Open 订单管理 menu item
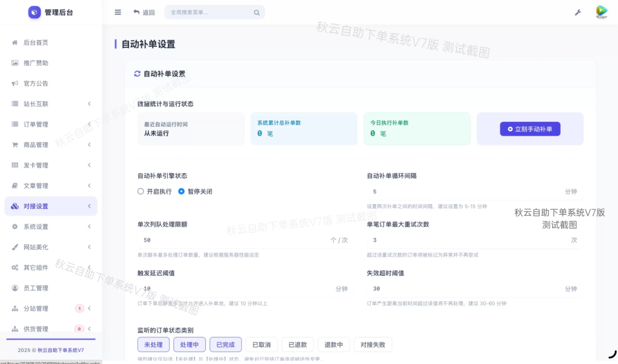 pyautogui.click(x=51, y=124)
